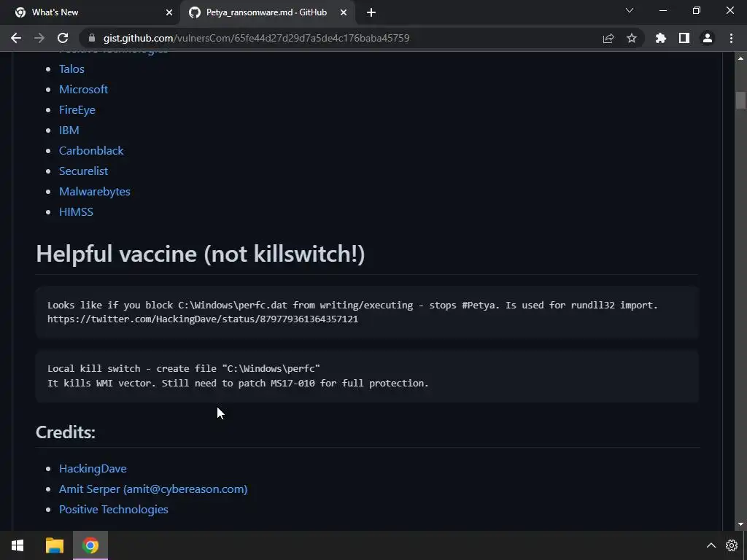Visit the Carbonblack link
This screenshot has width=747, height=560.
coord(91,151)
